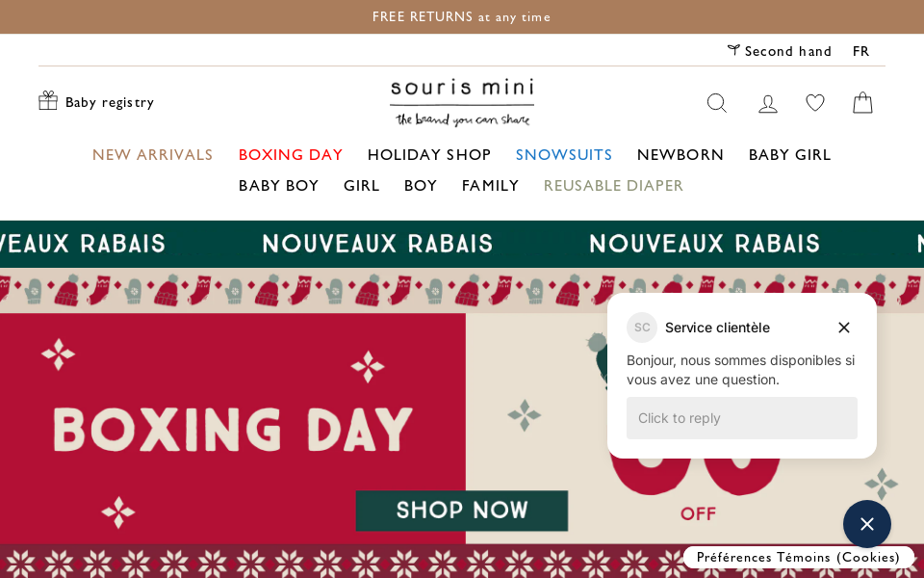Open Préférences Témoins (Cookies) button

click(798, 557)
